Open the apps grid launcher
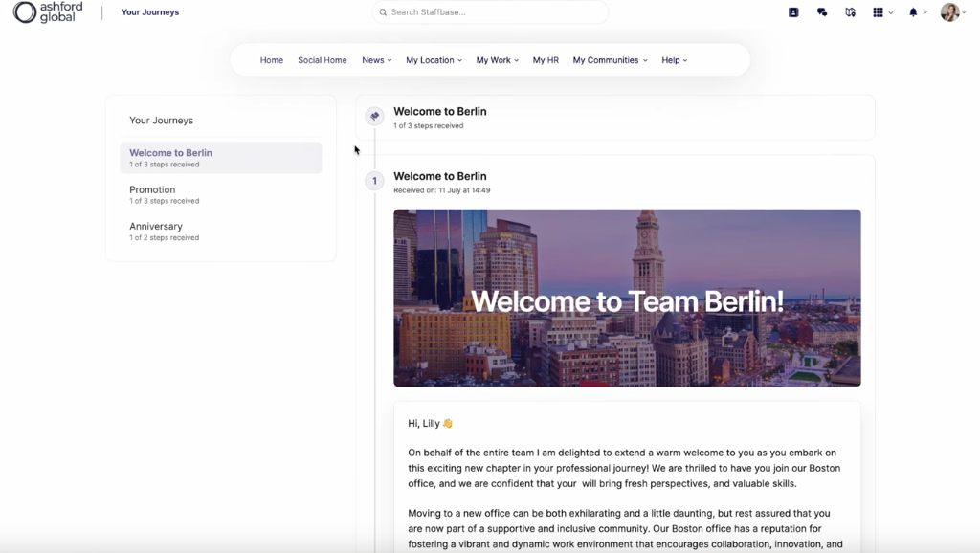The width and height of the screenshot is (980, 553). (878, 12)
